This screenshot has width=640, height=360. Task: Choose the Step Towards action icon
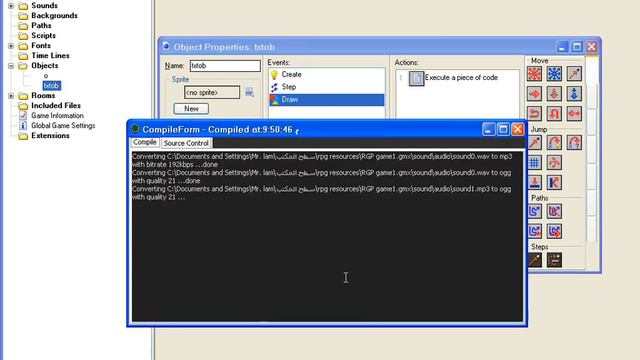click(x=534, y=260)
